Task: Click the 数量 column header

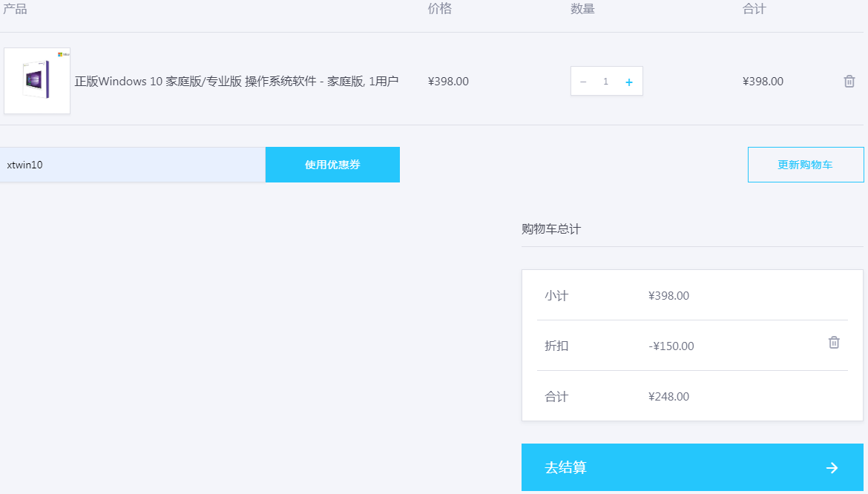Action: coord(582,9)
